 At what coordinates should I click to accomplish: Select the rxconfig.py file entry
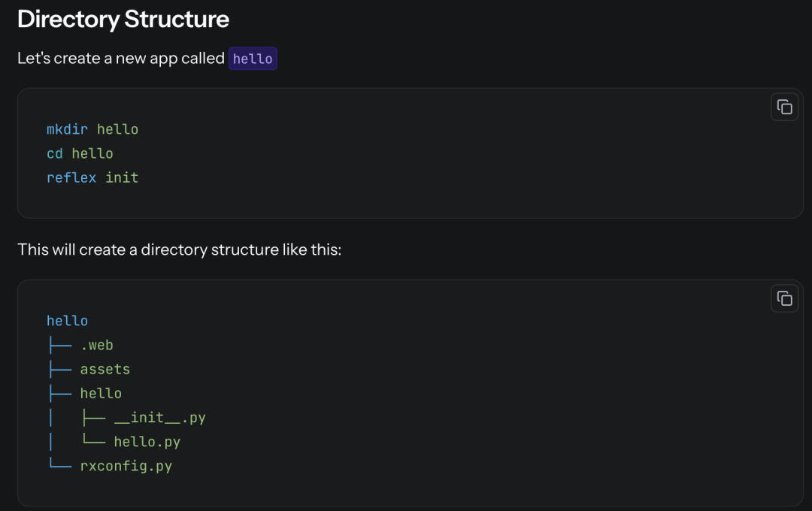126,466
